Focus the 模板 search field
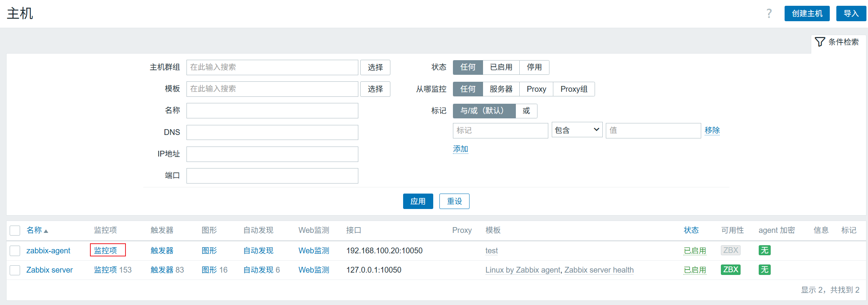Image resolution: width=868 pixels, height=305 pixels. click(x=272, y=89)
